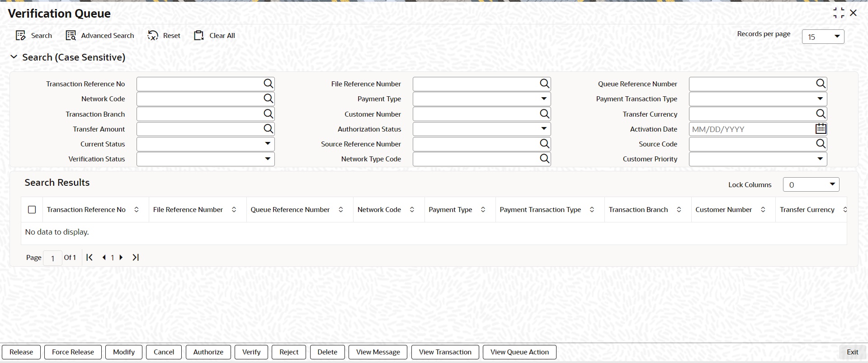Screen dimensions: 868x363
Task: Sort by Transaction Branch column
Action: coord(679,210)
